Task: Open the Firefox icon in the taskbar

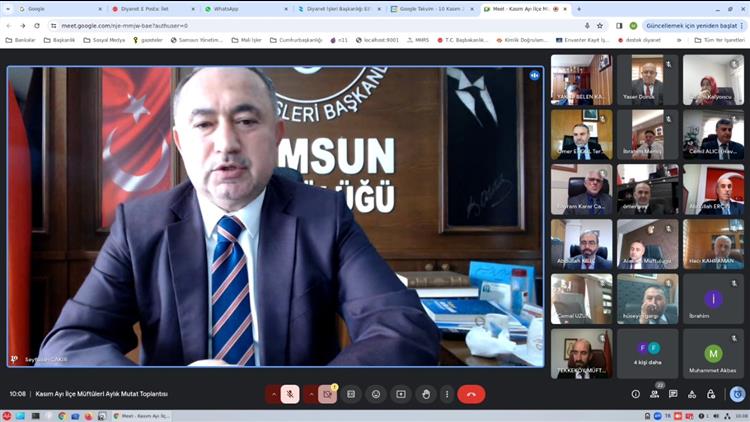Action: [x=88, y=416]
